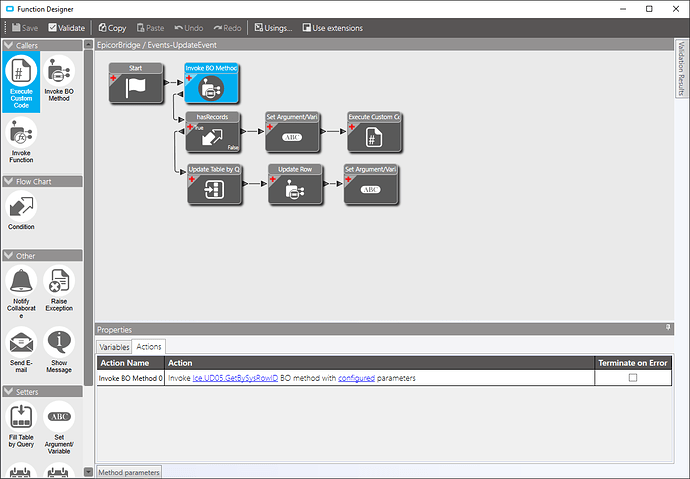Image resolution: width=690 pixels, height=479 pixels.
Task: Select the highlighted Invoke BO Method node
Action: tap(211, 83)
